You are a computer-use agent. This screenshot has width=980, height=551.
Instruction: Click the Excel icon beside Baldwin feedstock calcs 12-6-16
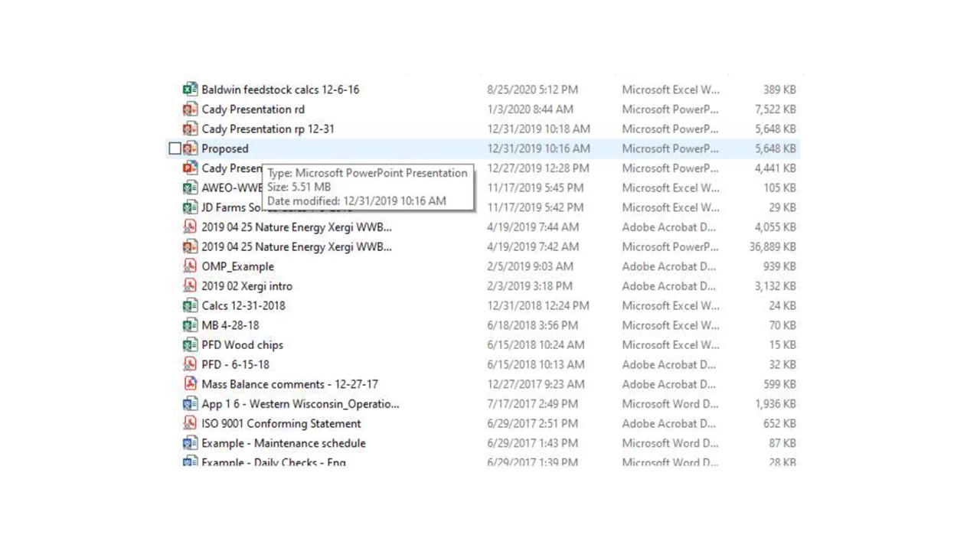[190, 90]
